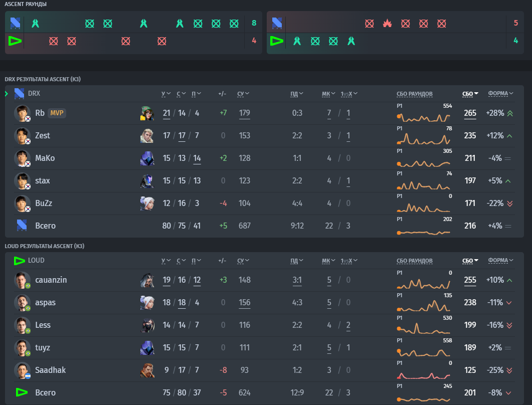Open Rb player profile link

(x=40, y=113)
